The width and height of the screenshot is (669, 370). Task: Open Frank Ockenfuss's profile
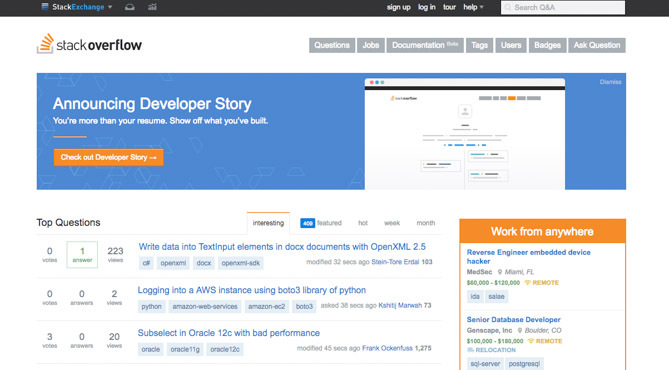coord(387,348)
